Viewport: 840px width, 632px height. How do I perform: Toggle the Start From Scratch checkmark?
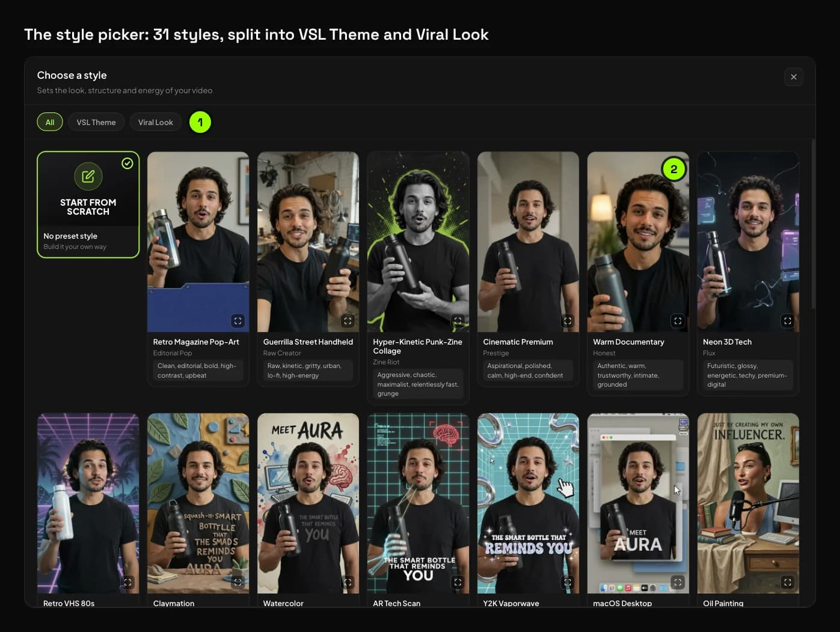tap(127, 163)
